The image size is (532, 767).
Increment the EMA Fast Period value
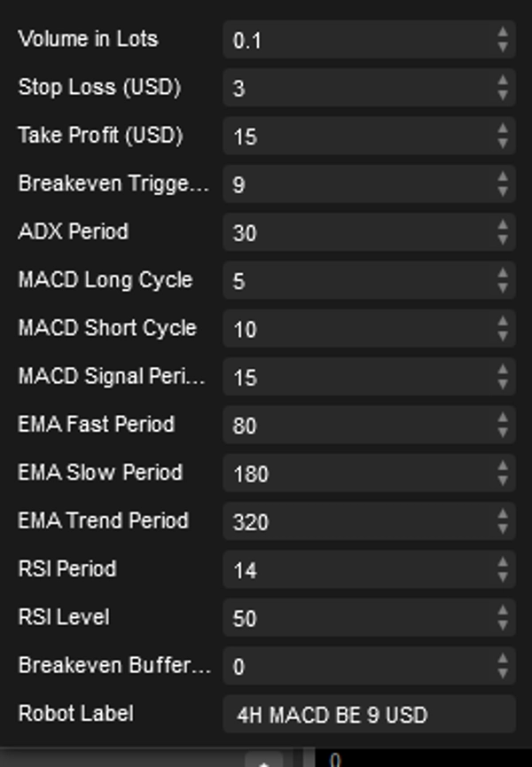click(x=501, y=417)
